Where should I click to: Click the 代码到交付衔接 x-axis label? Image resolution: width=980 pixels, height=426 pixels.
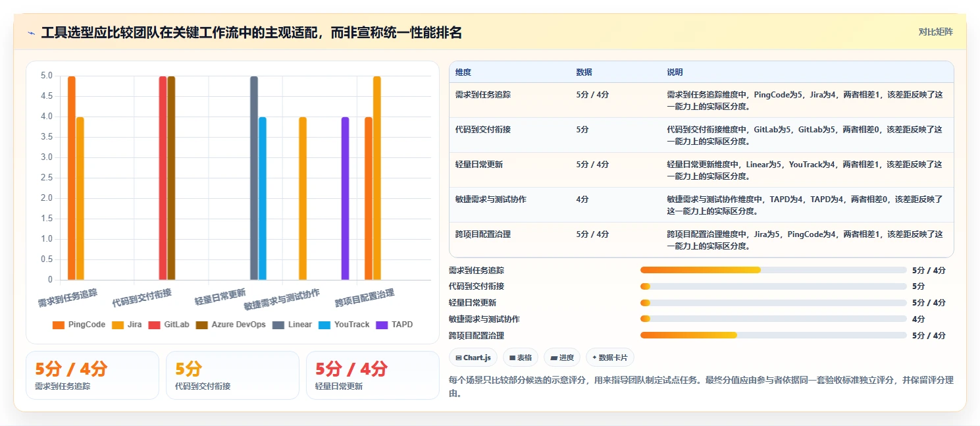click(142, 298)
